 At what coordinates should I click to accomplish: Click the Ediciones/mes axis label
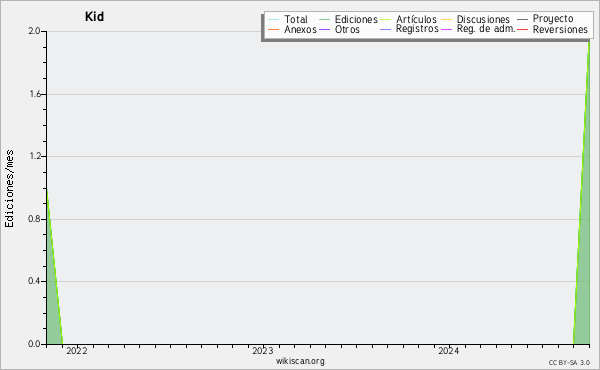tap(10, 189)
